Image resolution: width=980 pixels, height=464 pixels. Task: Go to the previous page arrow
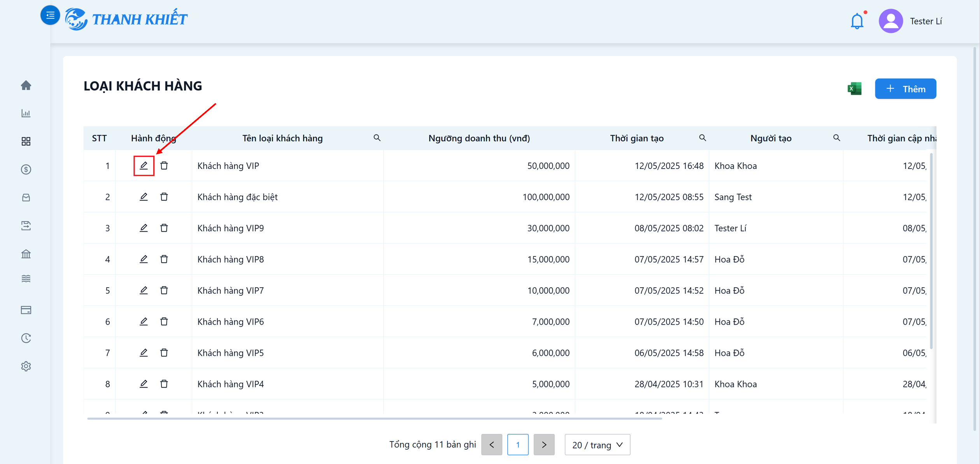click(x=492, y=445)
